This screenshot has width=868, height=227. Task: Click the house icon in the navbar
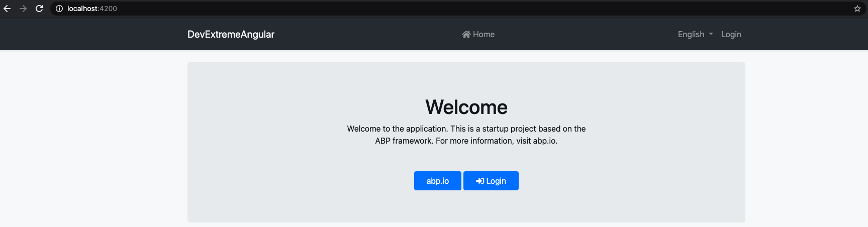466,34
